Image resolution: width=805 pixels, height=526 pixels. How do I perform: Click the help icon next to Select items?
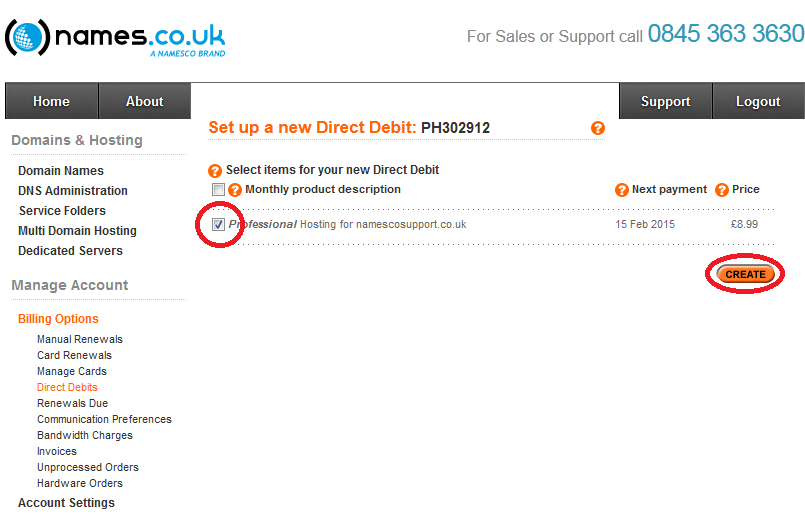coord(215,170)
